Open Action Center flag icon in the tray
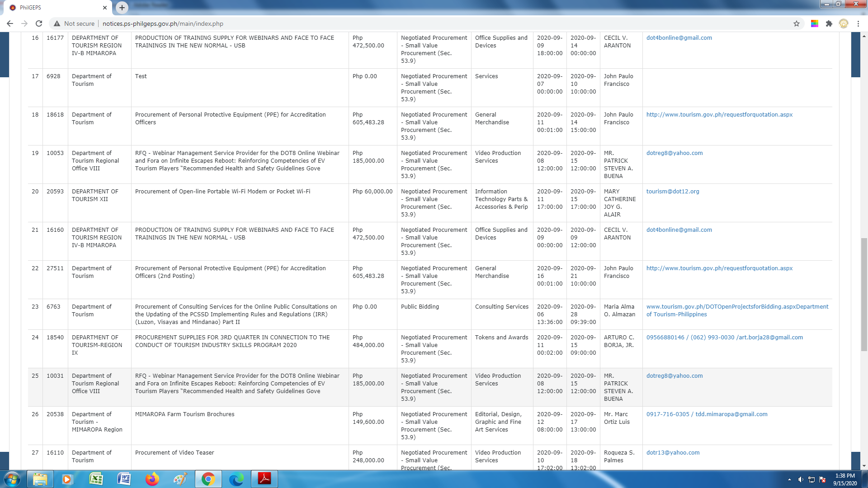868x488 pixels. pos(822,479)
